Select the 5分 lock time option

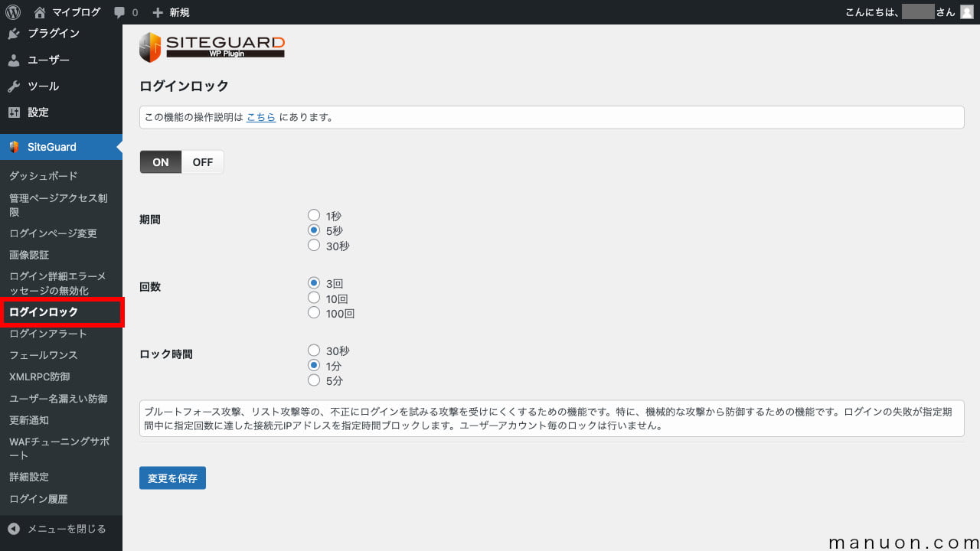click(x=314, y=380)
